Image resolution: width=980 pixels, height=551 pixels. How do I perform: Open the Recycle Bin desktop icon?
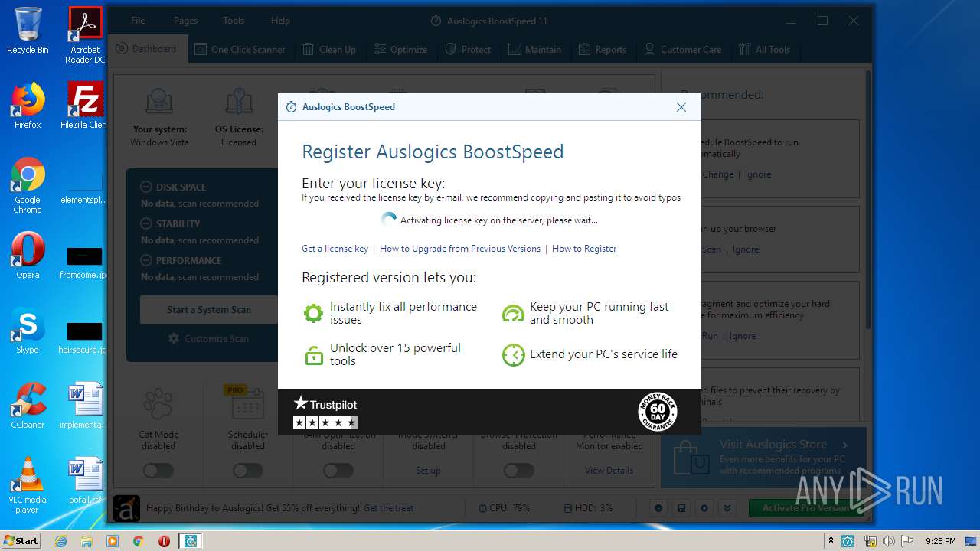(x=28, y=31)
